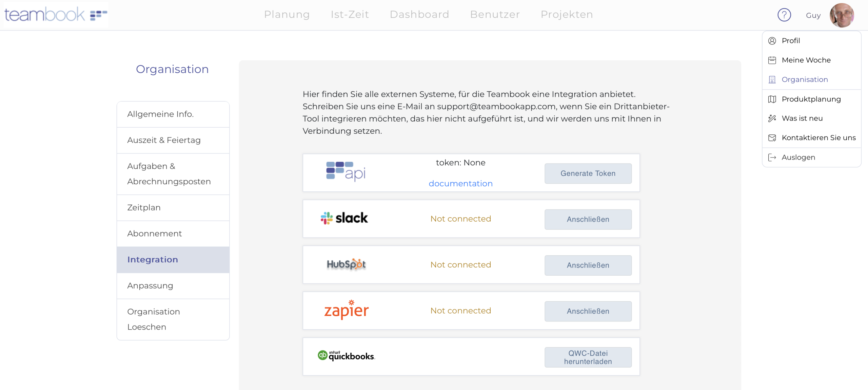Viewport: 868px width, 390px height.
Task: Open the Planung navigation tab
Action: (x=287, y=15)
